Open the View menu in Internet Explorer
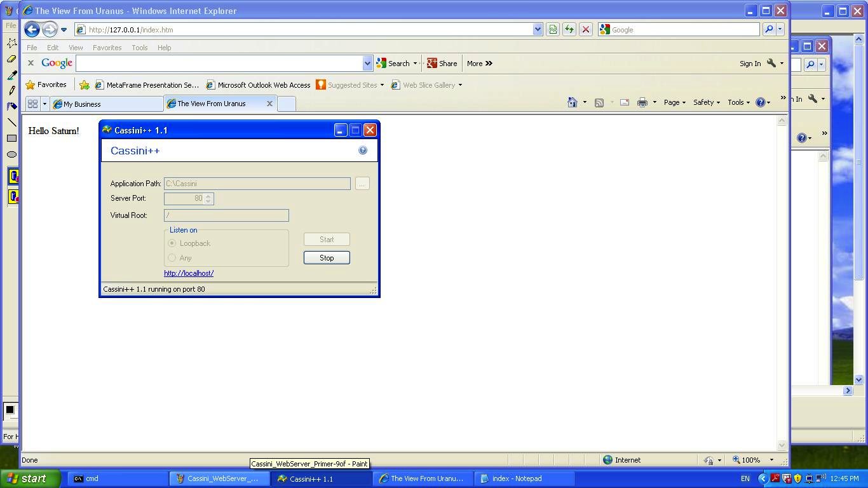This screenshot has height=488, width=868. [76, 48]
